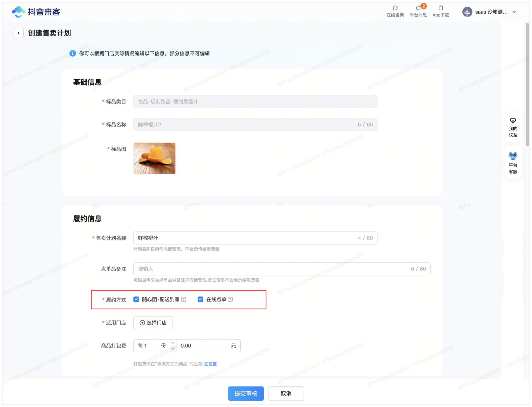点击返回箭头按钮返回上一页
Image resolution: width=532 pixels, height=407 pixels.
(19, 33)
